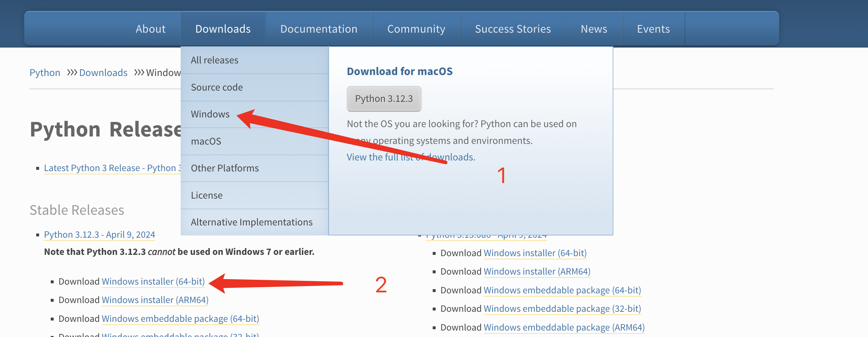Select Source code in the Downloads dropdown
868x337 pixels.
pyautogui.click(x=254, y=87)
